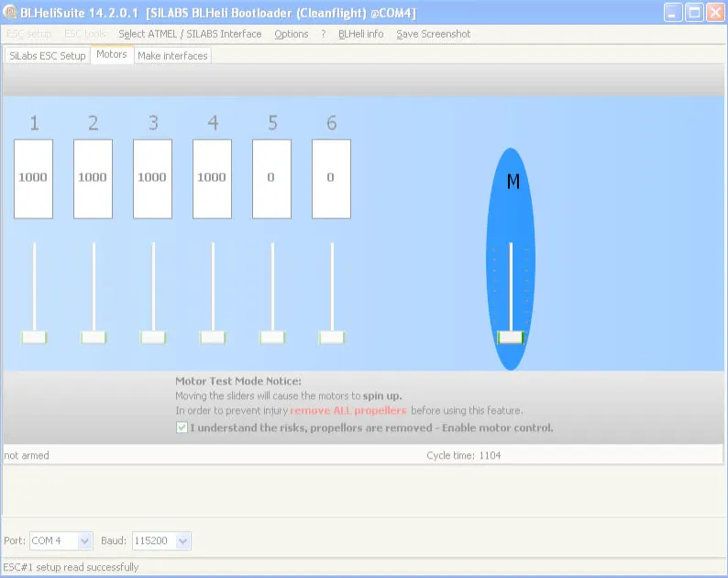Expand the Baud rate dropdown
728x578 pixels.
coord(182,541)
